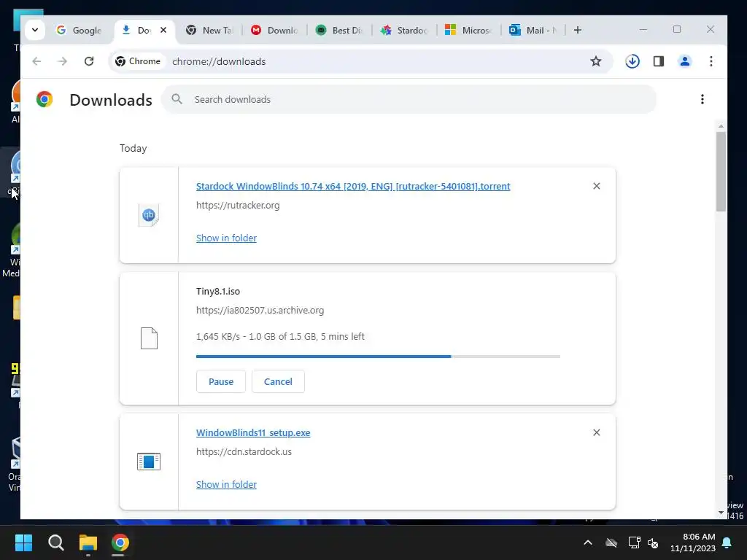
Task: Click the Today date heading
Action: (x=133, y=148)
